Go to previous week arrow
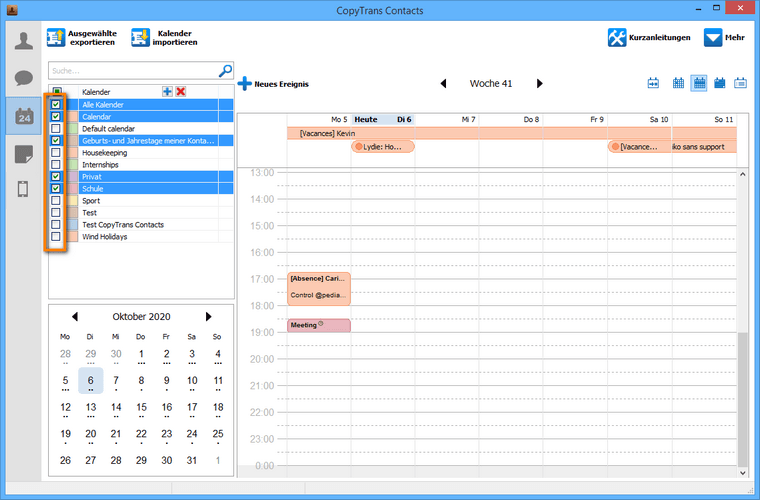This screenshot has height=500, width=760. [x=443, y=83]
